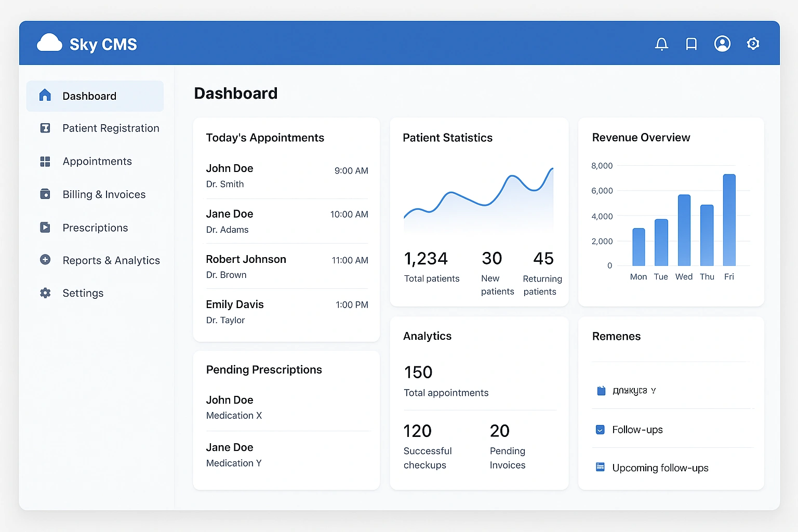Open the bookmark icon in header
This screenshot has width=798, height=532.
pyautogui.click(x=691, y=44)
